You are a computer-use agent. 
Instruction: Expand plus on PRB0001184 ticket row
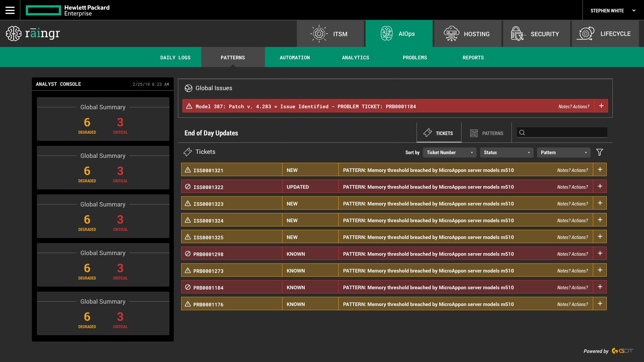[x=600, y=287]
